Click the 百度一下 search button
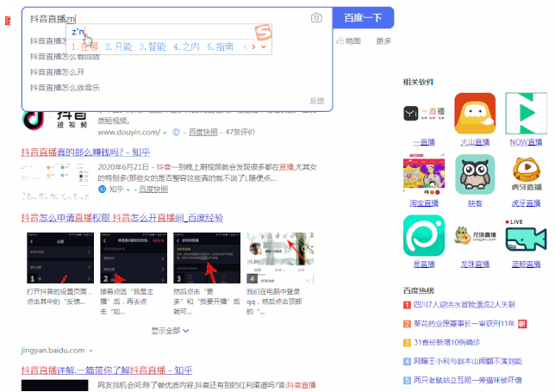This screenshot has height=392, width=555. point(363,18)
